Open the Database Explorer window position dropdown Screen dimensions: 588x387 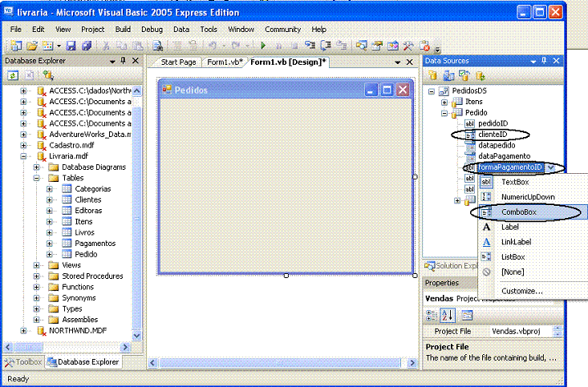click(x=112, y=61)
